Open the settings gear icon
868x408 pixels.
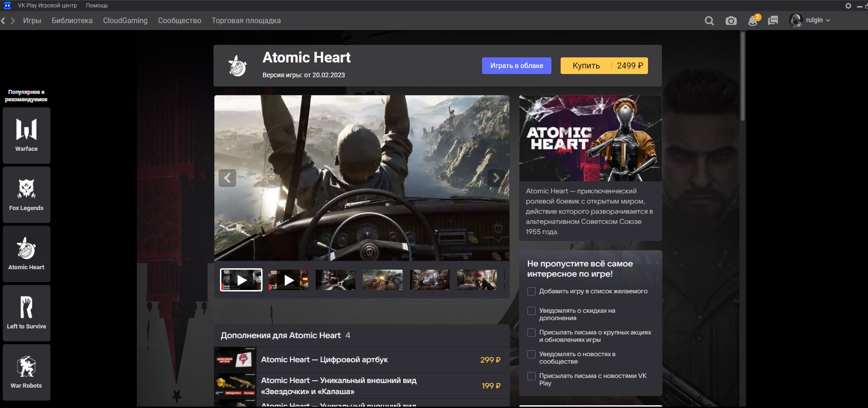848,6
